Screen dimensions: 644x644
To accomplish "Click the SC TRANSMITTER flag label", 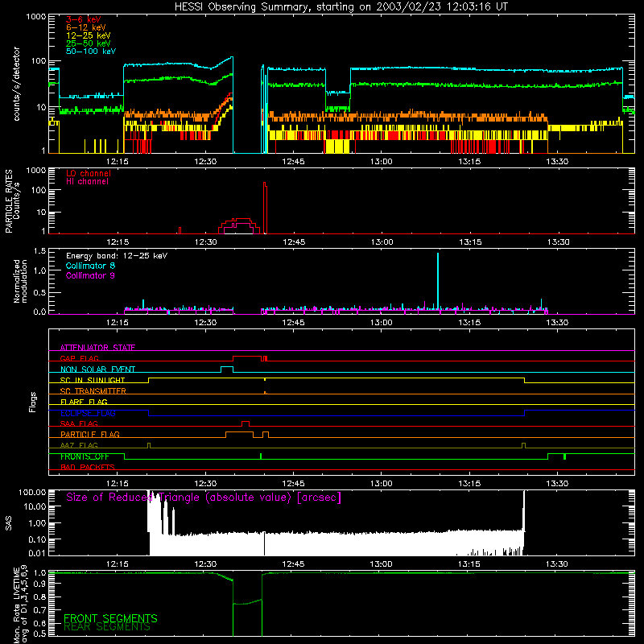I will pos(93,390).
